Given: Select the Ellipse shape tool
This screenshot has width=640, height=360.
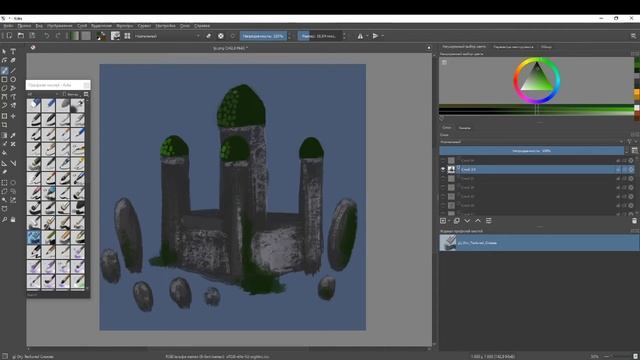Looking at the screenshot, I should pyautogui.click(x=13, y=79).
